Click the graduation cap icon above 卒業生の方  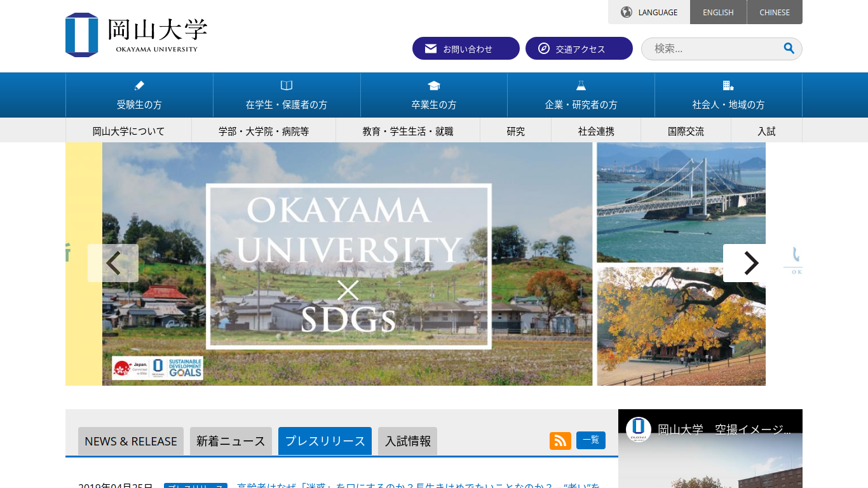coord(434,86)
